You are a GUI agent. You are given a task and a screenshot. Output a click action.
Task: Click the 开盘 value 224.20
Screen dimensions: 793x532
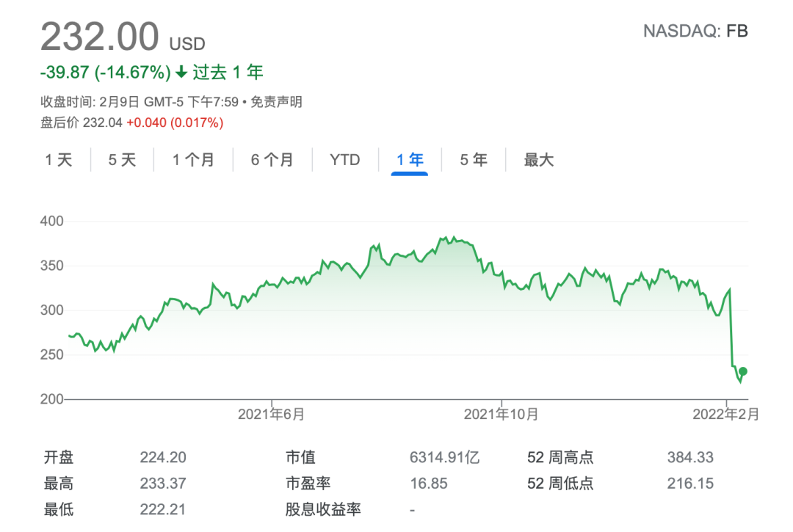[163, 458]
